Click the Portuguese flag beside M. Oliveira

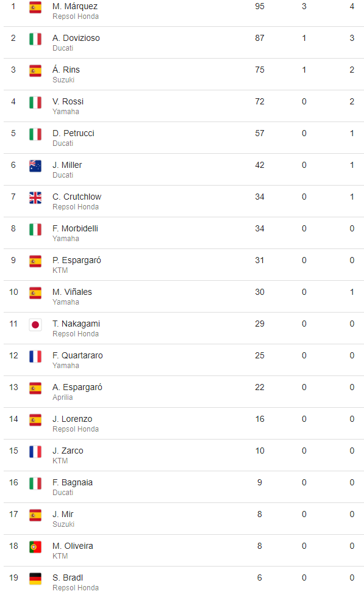coord(35,547)
